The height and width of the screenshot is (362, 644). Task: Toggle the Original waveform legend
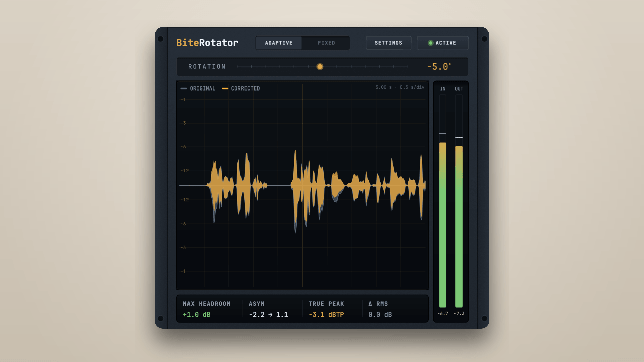[198, 88]
